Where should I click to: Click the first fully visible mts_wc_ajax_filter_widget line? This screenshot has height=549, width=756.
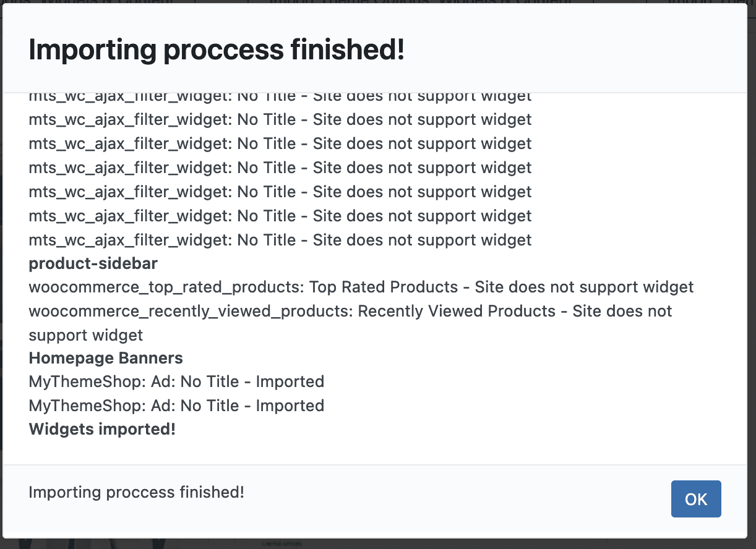coord(280,119)
